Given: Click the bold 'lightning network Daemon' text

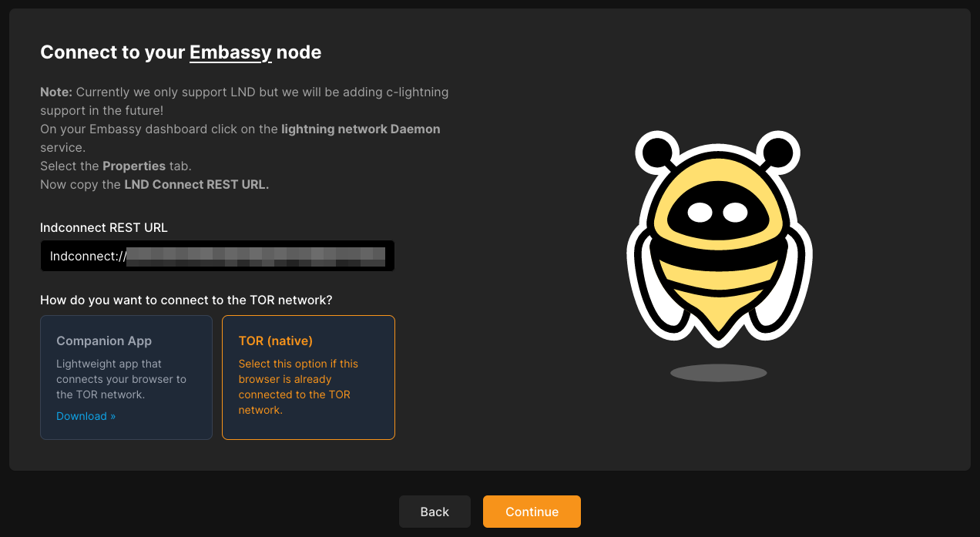Looking at the screenshot, I should [x=361, y=129].
